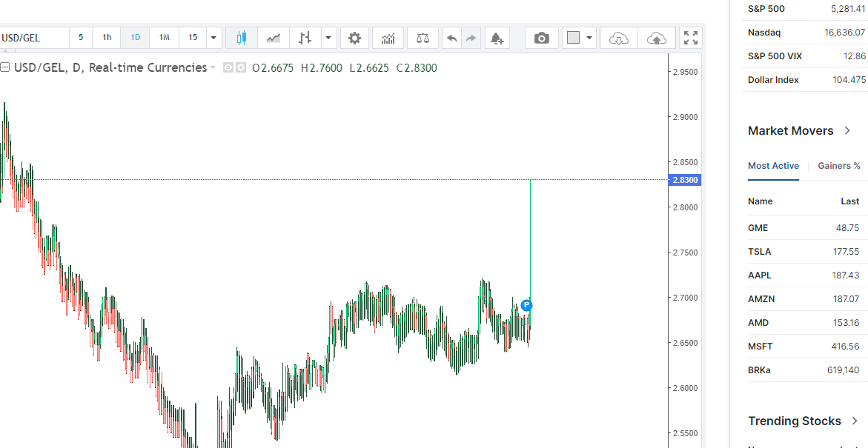Click the layout square icon
This screenshot has width=868, height=448.
pos(573,38)
